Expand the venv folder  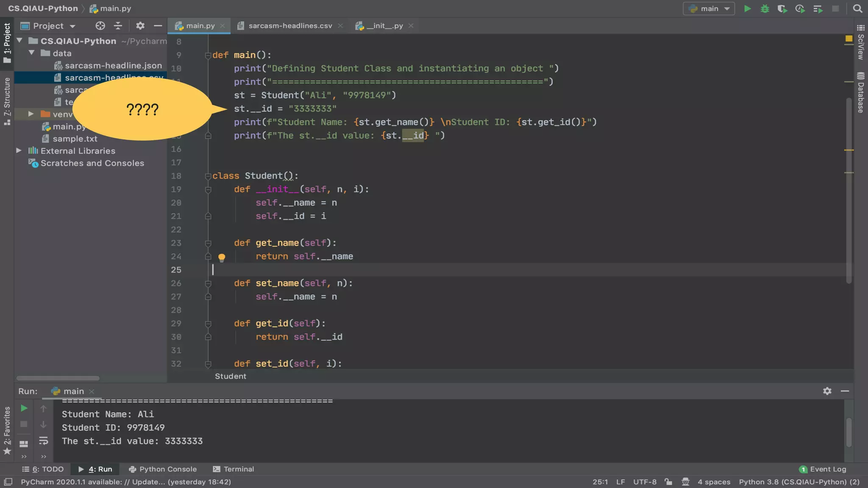point(31,114)
